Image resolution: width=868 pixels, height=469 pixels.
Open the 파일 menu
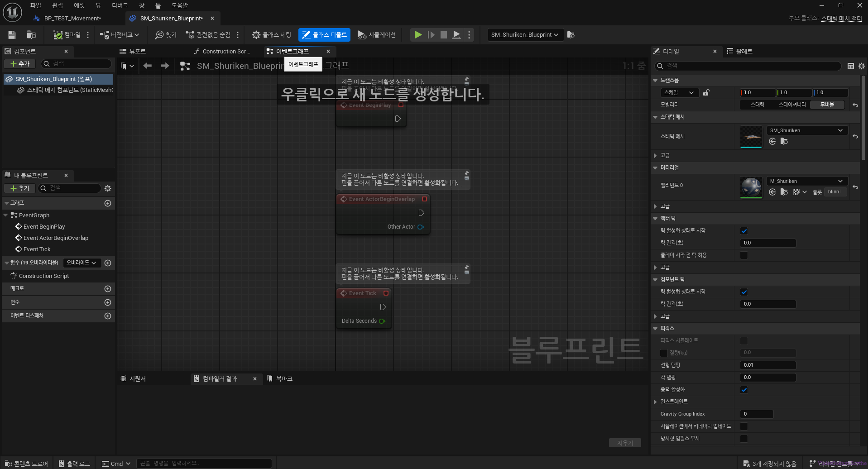[35, 5]
